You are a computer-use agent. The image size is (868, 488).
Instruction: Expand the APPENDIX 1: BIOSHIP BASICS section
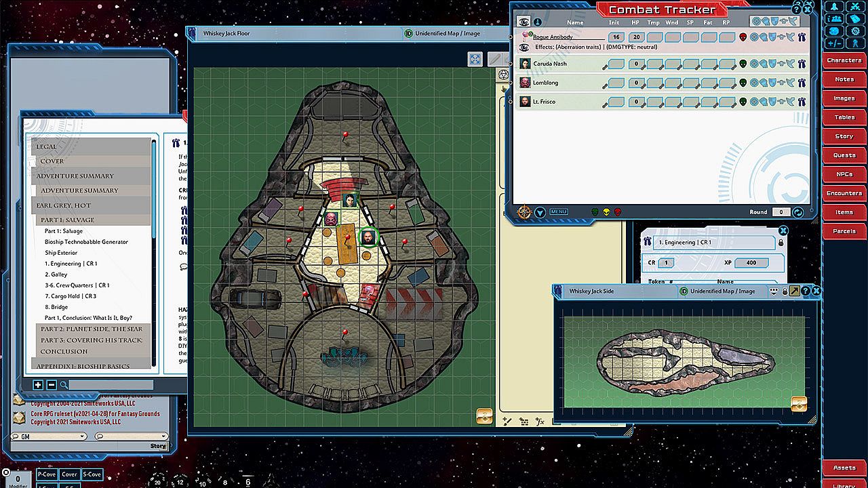click(91, 367)
